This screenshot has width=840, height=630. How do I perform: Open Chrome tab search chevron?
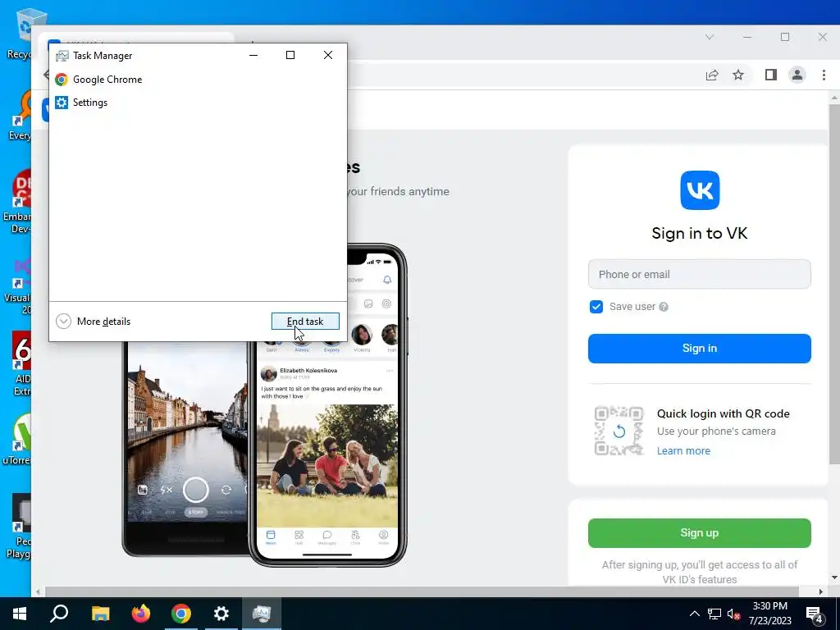(x=710, y=37)
